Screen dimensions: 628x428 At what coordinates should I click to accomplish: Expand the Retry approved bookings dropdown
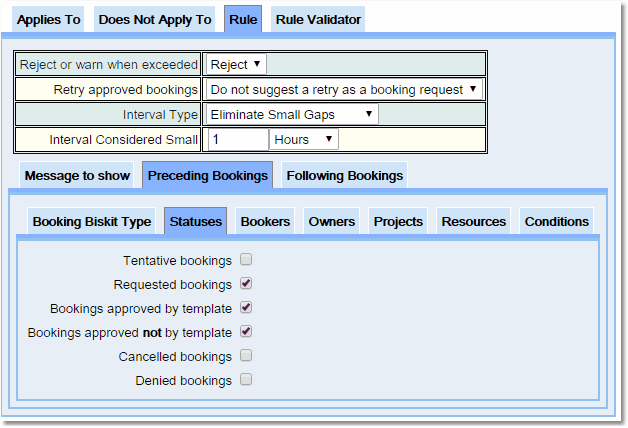click(344, 89)
